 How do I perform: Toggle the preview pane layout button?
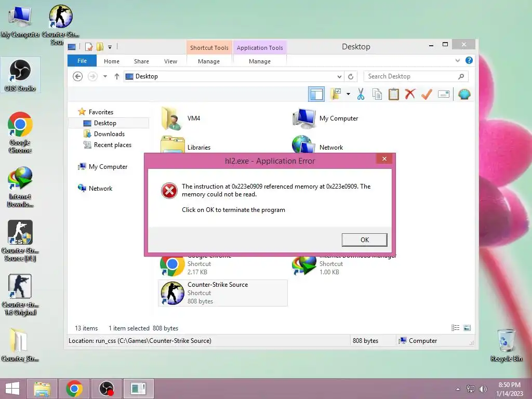point(316,94)
